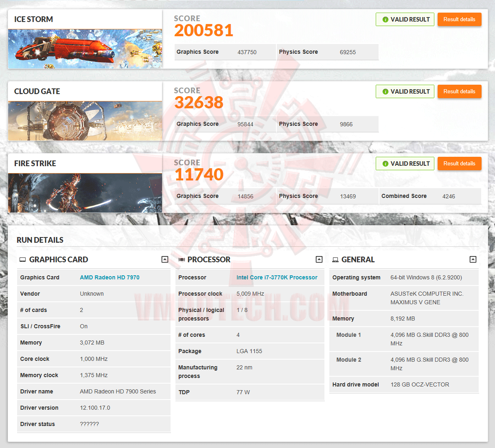Select Ice Storm physics score 69255
This screenshot has width=495, height=448.
pyautogui.click(x=348, y=52)
